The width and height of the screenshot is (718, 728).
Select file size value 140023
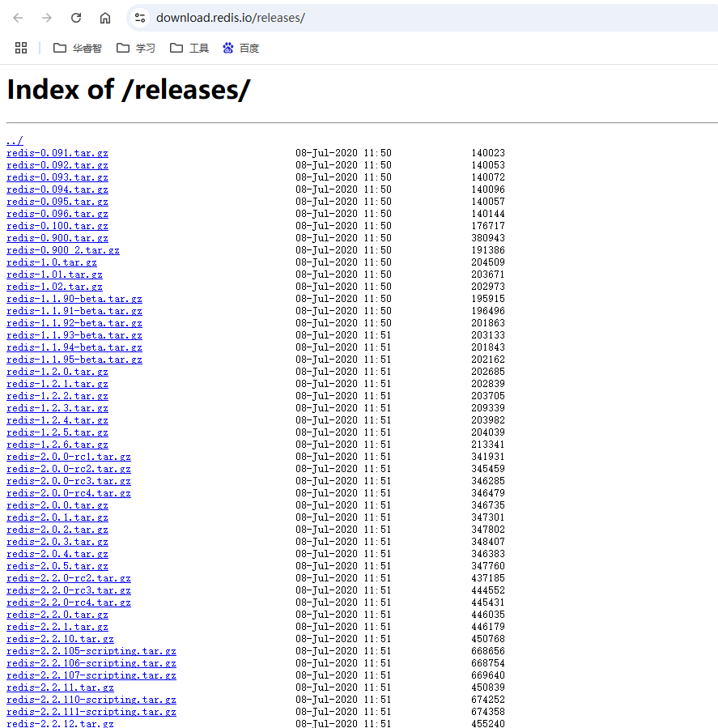coord(488,153)
